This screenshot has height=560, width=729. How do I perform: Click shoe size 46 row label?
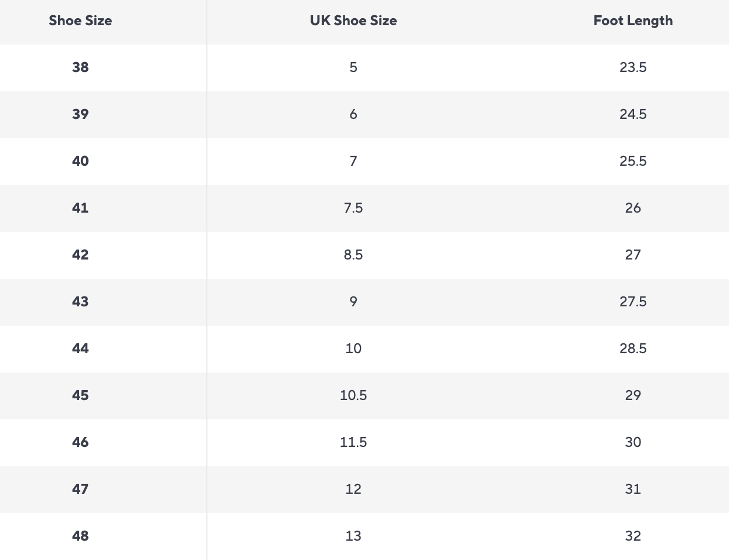(80, 442)
